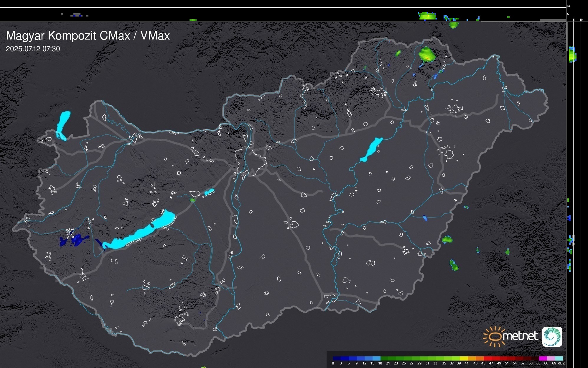Click the large green-yellow radar echo in the northeast

427,54
